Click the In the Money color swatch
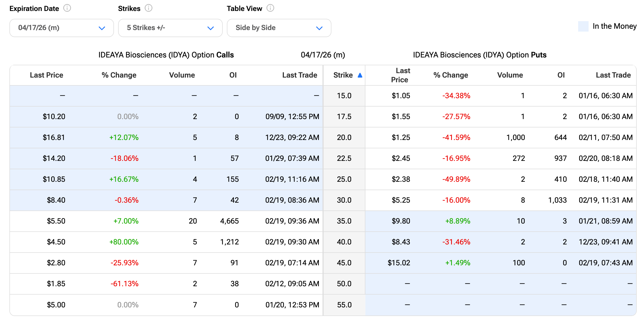644x328 pixels. [583, 26]
